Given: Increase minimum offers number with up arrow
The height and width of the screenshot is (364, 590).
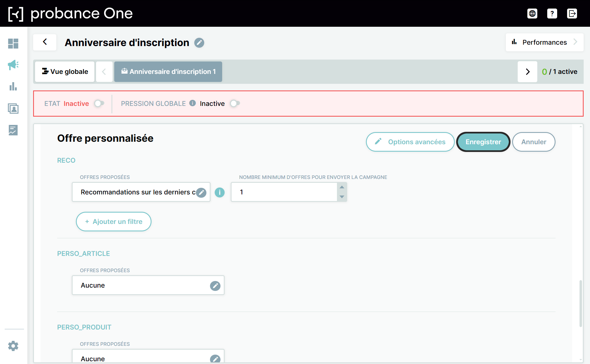Looking at the screenshot, I should pos(342,187).
